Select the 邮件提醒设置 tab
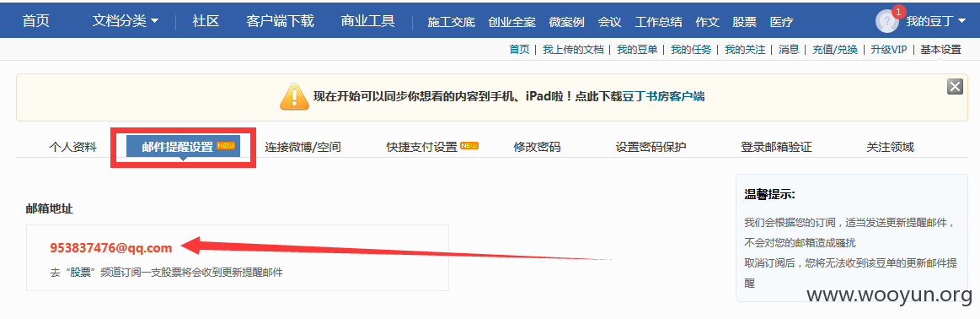Image resolution: width=980 pixels, height=319 pixels. (x=183, y=146)
